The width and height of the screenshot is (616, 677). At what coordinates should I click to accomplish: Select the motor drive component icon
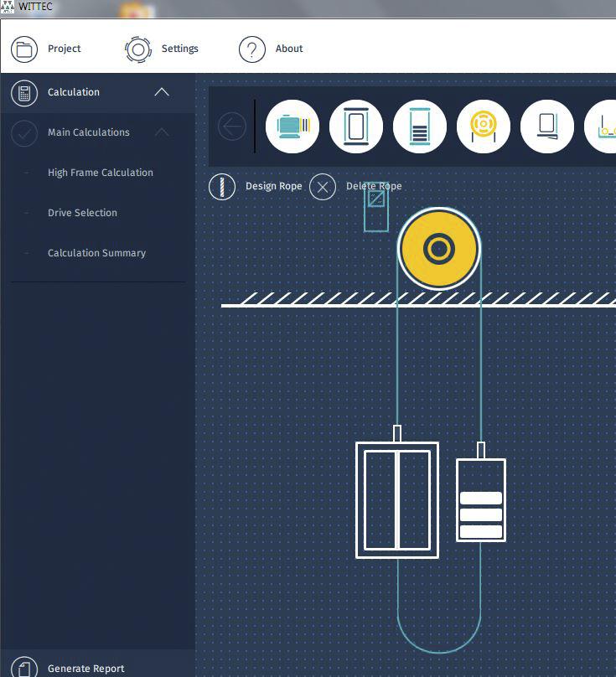292,127
